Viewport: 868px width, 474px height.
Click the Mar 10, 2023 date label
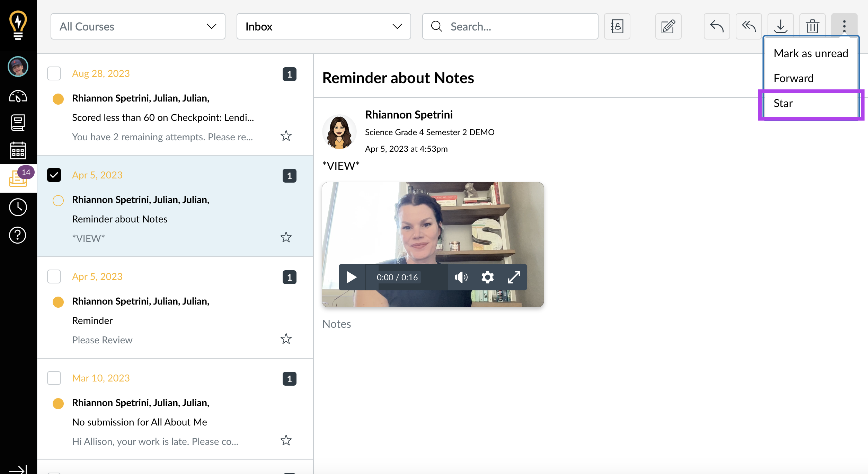pos(101,378)
